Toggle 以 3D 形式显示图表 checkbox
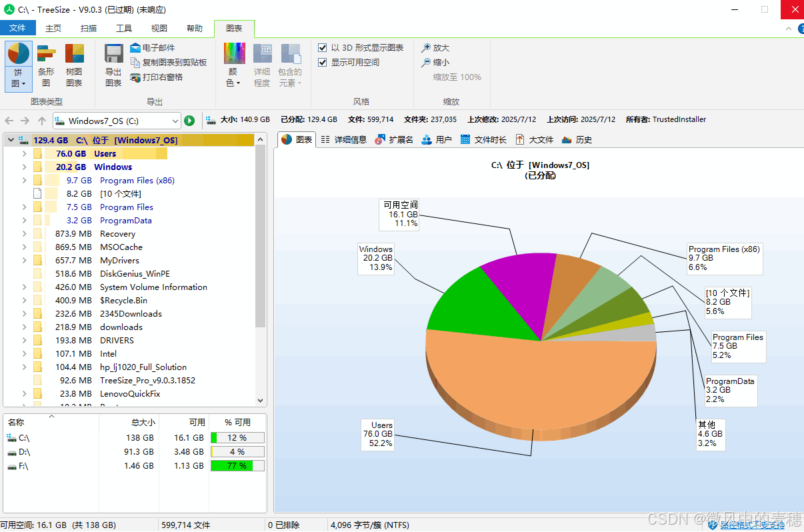This screenshot has width=804, height=532. click(323, 48)
